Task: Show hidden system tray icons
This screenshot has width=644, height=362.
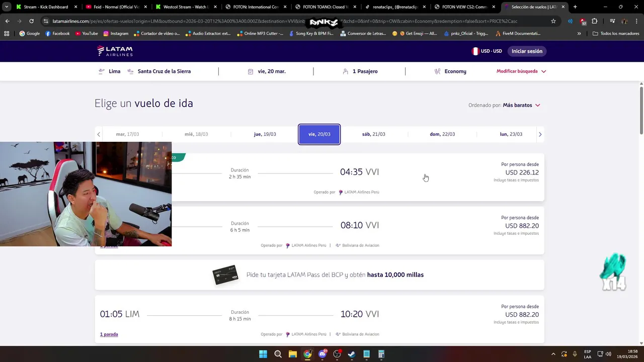Action: [553, 354]
